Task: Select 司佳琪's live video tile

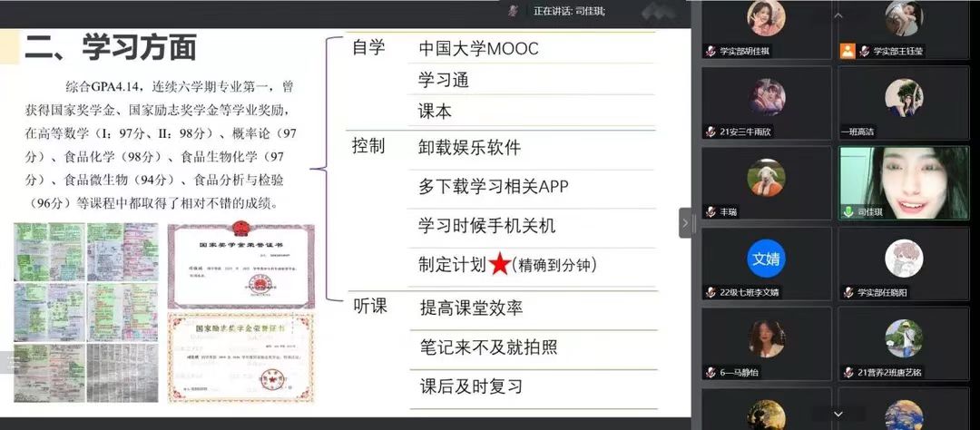Action: [903, 181]
